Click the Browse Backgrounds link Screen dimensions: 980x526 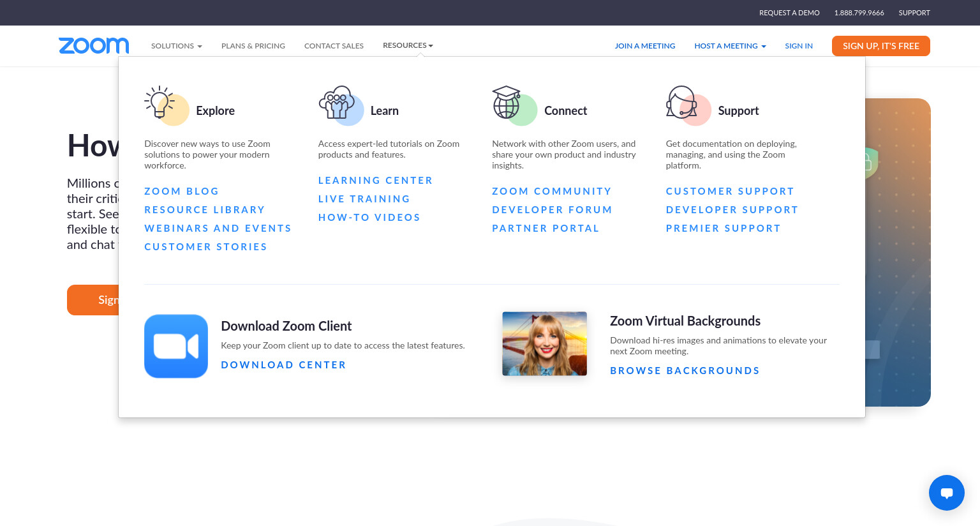[685, 371]
